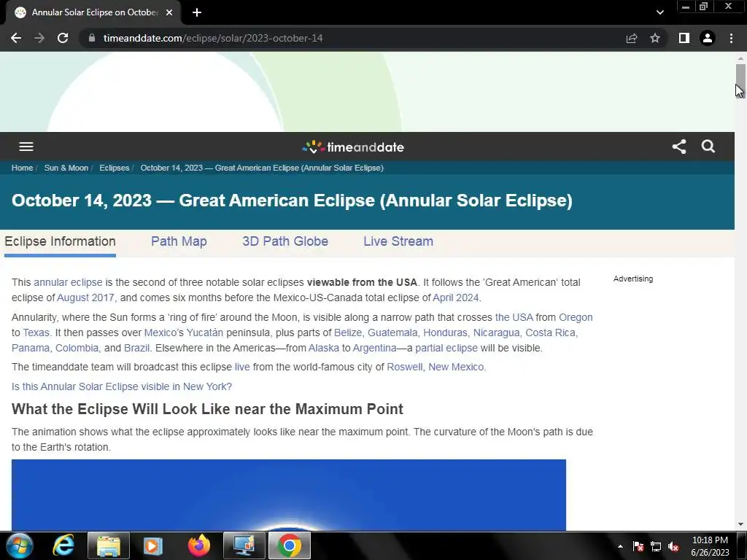Click the Argentina link
Image resolution: width=747 pixels, height=560 pixels.
tap(374, 348)
